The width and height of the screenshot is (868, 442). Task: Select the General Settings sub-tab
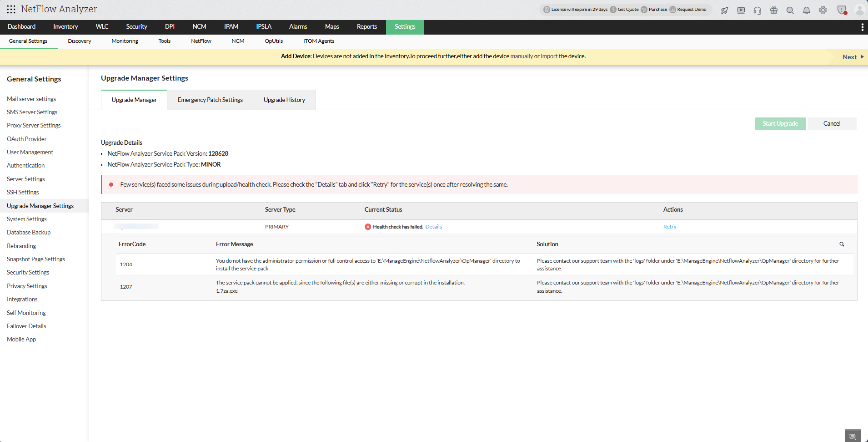28,41
